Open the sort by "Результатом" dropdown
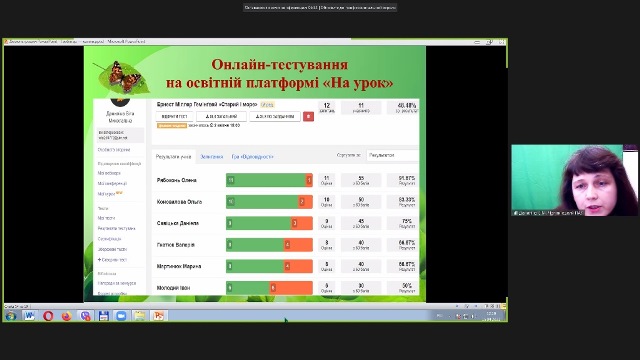The width and height of the screenshot is (640, 360). point(392,155)
